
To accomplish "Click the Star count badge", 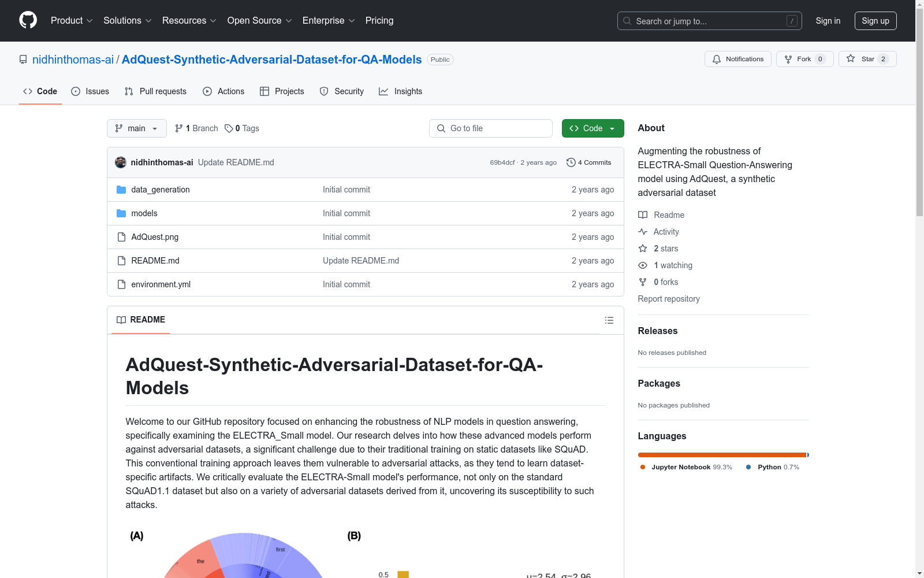I will coord(883,59).
